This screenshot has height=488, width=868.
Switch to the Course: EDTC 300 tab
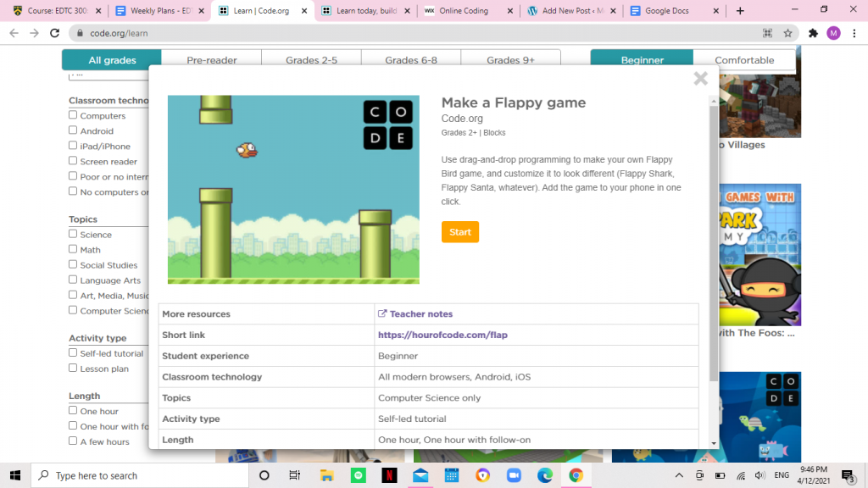[x=57, y=10]
